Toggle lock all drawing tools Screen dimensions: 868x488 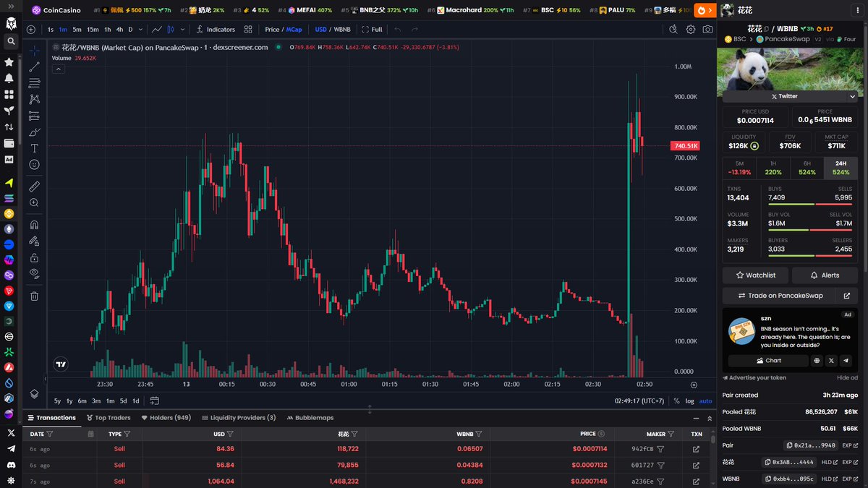click(34, 257)
